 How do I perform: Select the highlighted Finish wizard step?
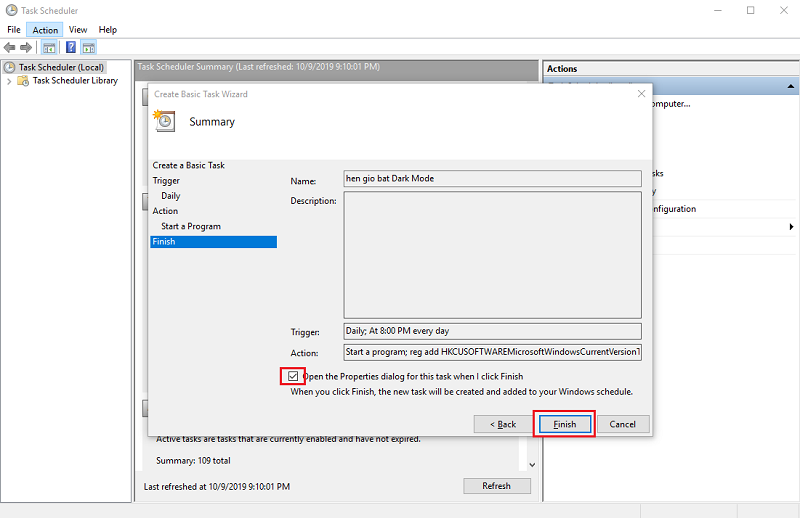point(214,242)
